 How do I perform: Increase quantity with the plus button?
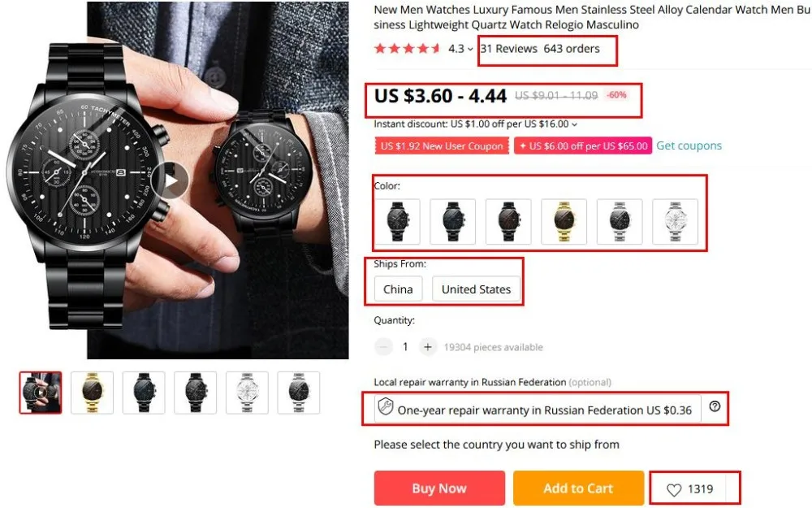point(428,347)
